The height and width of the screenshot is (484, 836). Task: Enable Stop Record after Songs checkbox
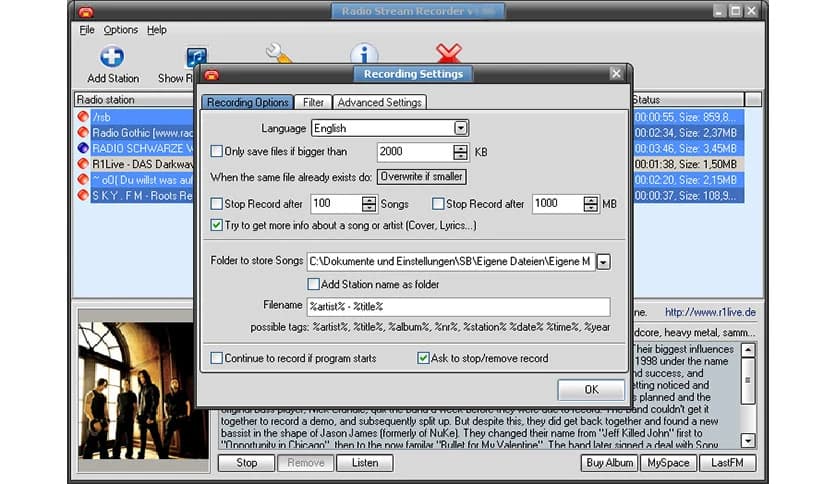(x=216, y=204)
